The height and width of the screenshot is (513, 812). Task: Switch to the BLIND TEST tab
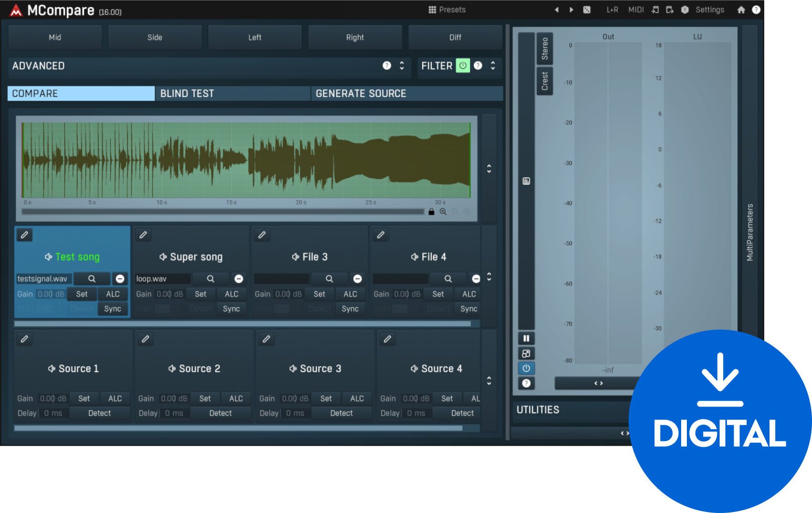pyautogui.click(x=233, y=94)
